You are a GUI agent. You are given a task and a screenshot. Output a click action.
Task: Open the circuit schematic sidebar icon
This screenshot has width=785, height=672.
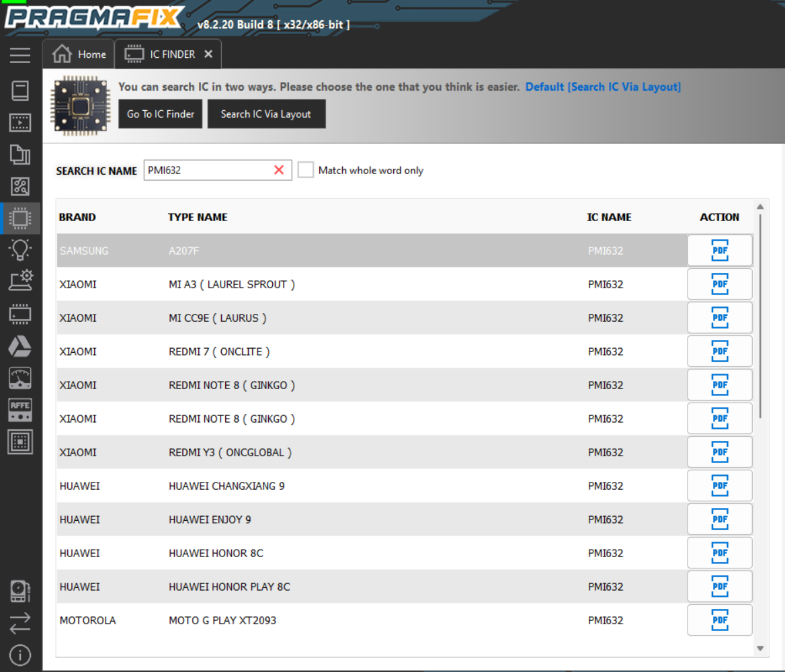(x=20, y=186)
